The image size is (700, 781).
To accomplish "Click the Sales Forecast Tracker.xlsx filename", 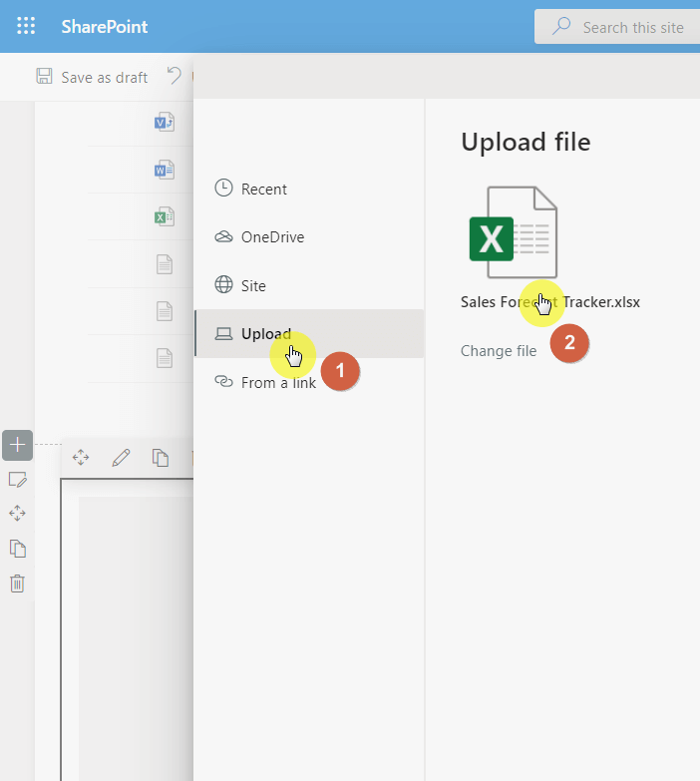I will tap(550, 302).
